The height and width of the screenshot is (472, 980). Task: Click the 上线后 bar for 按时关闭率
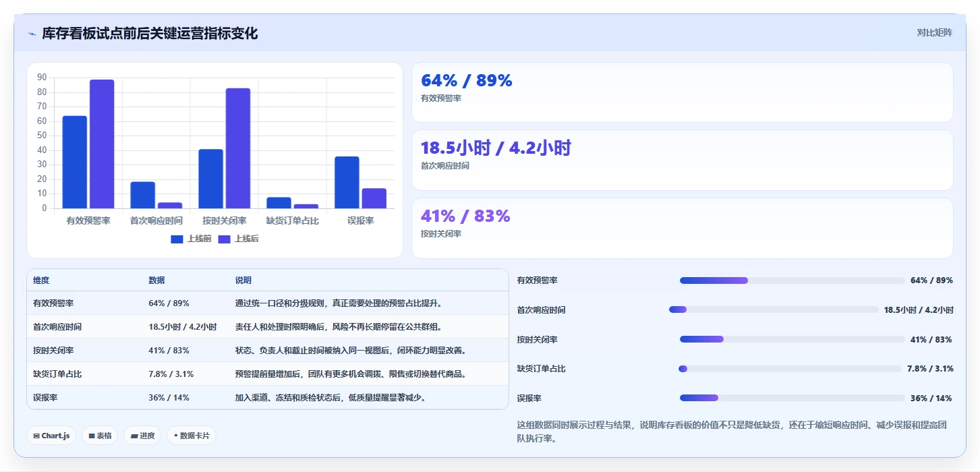238,148
